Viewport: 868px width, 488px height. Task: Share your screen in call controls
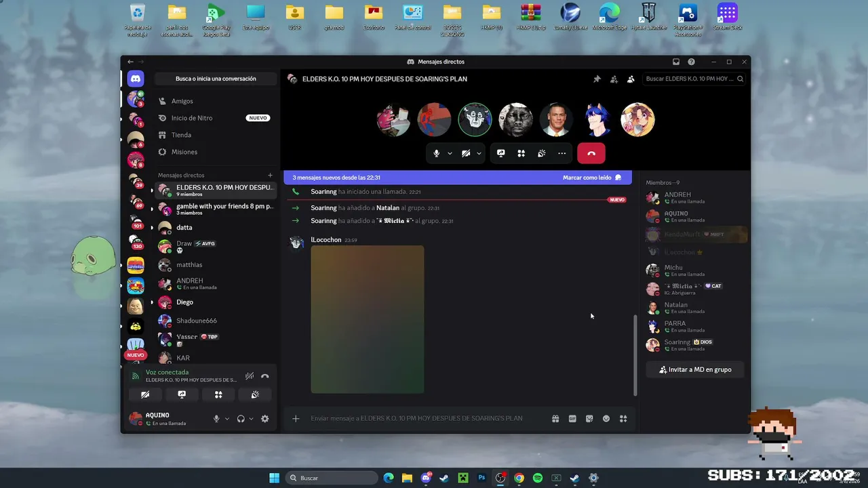pyautogui.click(x=500, y=153)
